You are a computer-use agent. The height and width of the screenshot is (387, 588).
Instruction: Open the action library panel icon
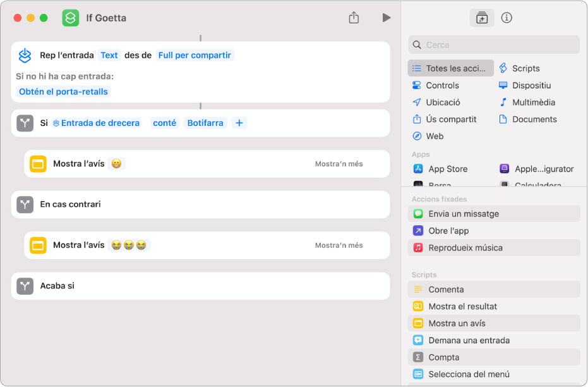coord(482,18)
